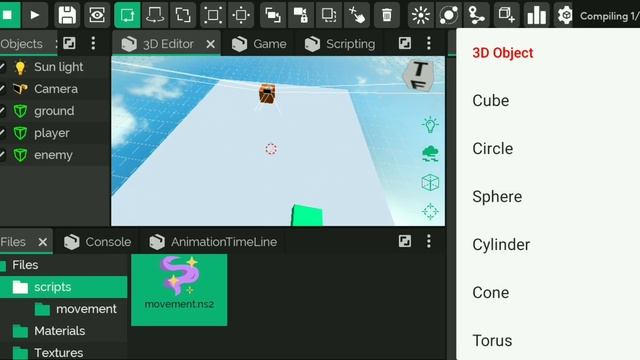Toggle the Sun light visibility checkbox
640x360 pixels.
[x=3, y=67]
